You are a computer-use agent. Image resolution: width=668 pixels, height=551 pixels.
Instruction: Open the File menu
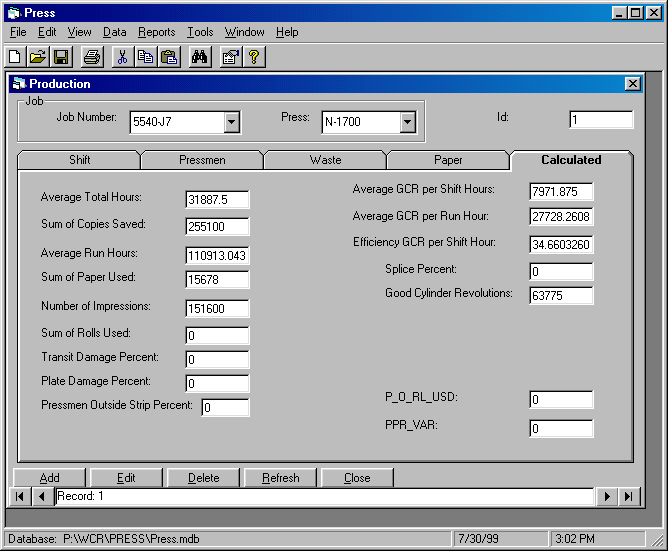(18, 32)
